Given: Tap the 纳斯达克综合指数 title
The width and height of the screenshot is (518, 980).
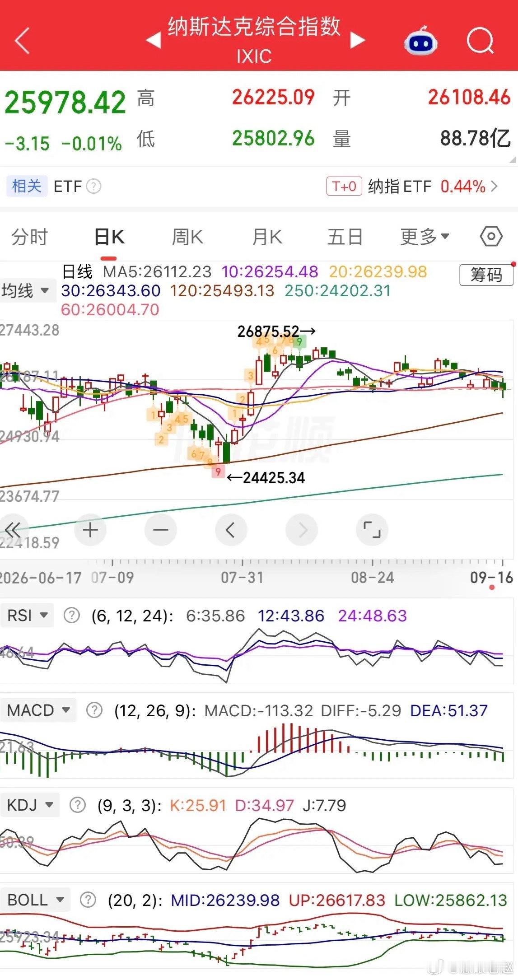Looking at the screenshot, I should 254,27.
